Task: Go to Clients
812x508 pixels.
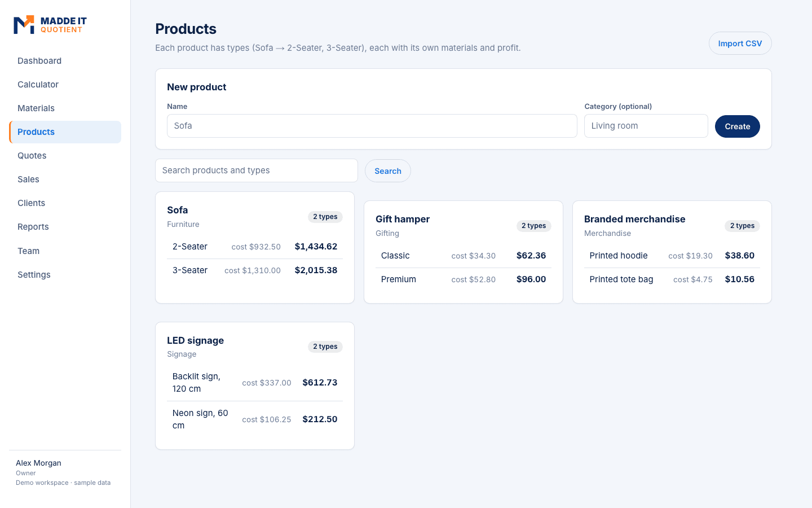Action: [65, 203]
